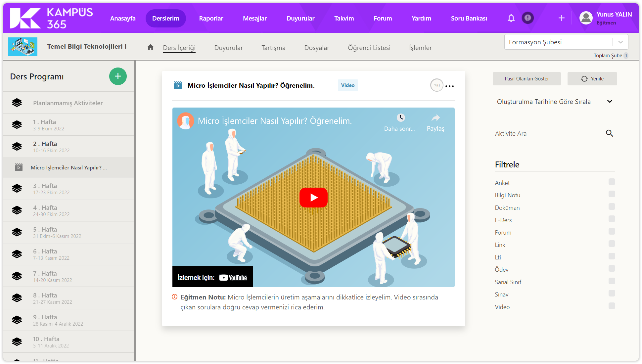The height and width of the screenshot is (364, 642).
Task: Open the three-dot menu on video card
Action: 449,86
